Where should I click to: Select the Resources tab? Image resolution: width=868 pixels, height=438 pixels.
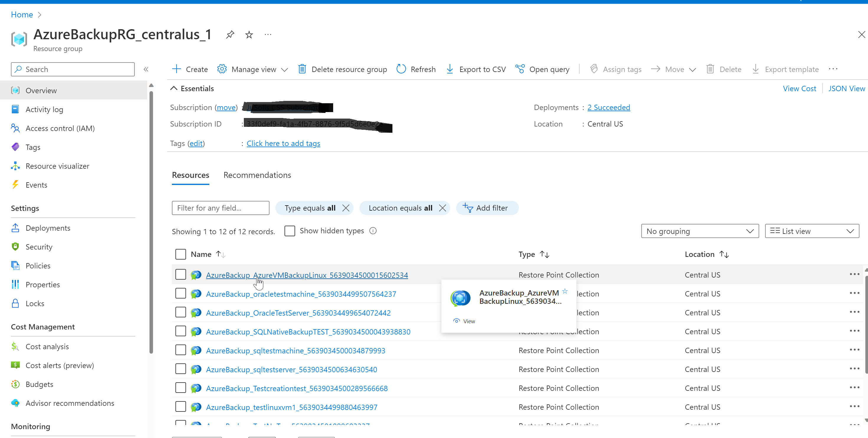click(x=190, y=175)
